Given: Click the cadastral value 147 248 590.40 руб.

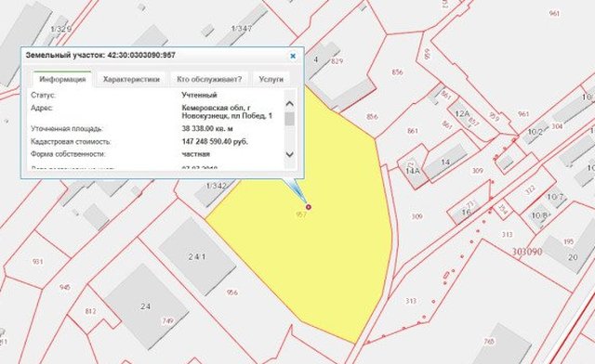Looking at the screenshot, I should [x=215, y=141].
